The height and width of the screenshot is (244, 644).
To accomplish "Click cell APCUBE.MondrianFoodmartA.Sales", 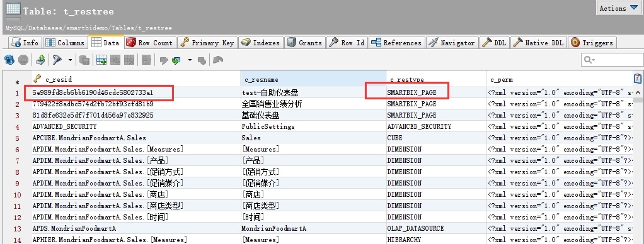I will click(x=136, y=138).
